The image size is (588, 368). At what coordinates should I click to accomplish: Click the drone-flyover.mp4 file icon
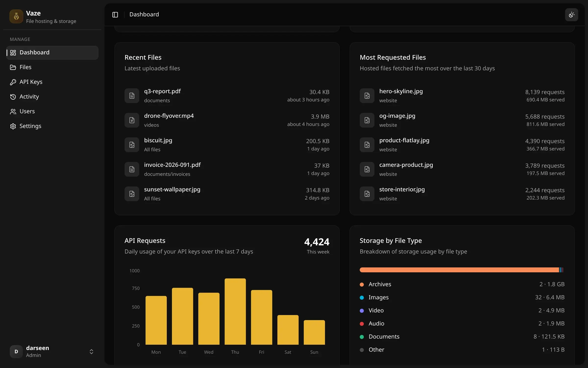(x=132, y=120)
